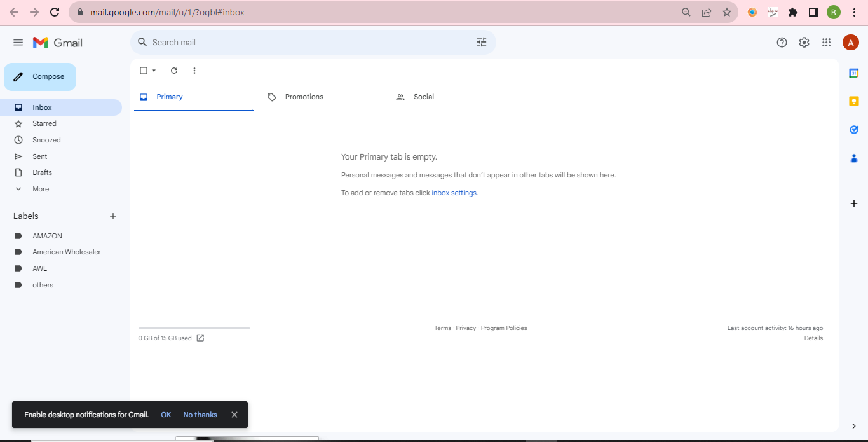Image resolution: width=868 pixels, height=442 pixels.
Task: Open Google Keep side panel
Action: pyautogui.click(x=854, y=101)
